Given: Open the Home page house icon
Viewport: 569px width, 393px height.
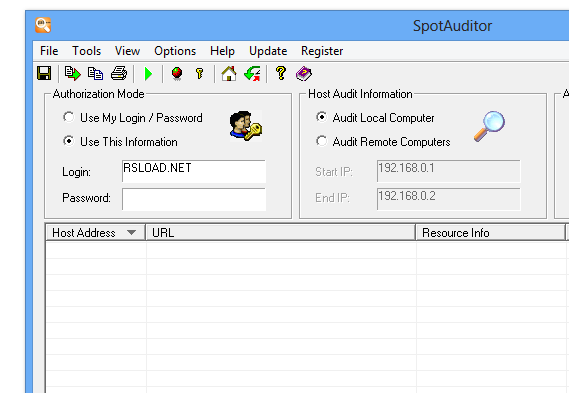Looking at the screenshot, I should point(229,74).
